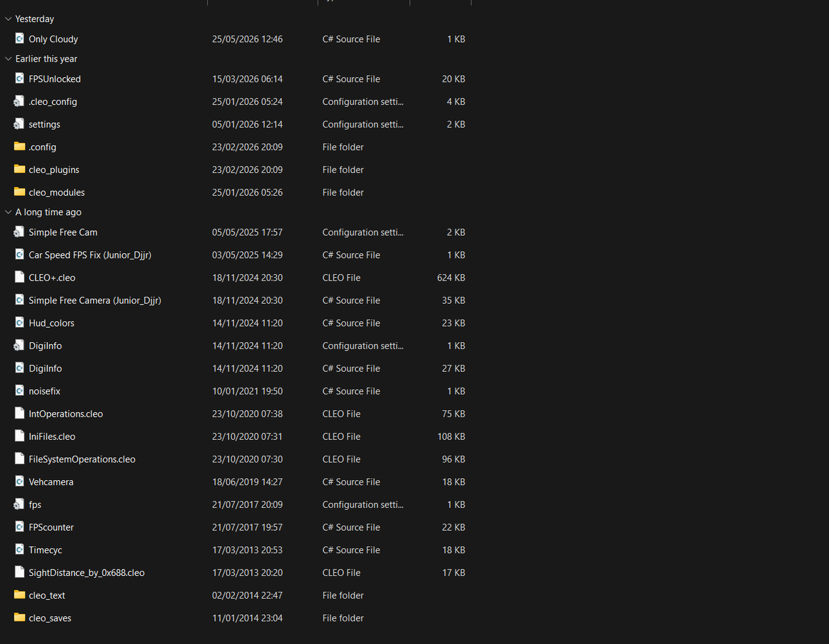Click the Vehcamera file icon
This screenshot has width=829, height=644.
[x=19, y=481]
